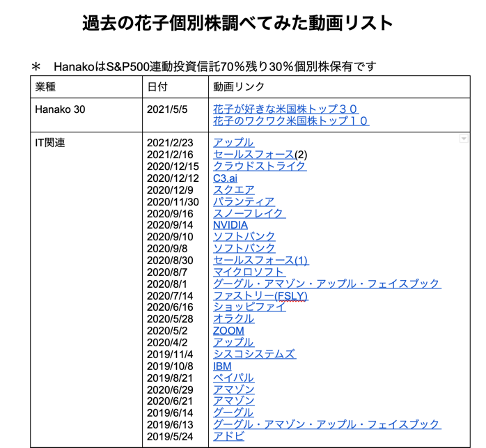Screen dimensions: 486x448
Task: Open the オラクル video link
Action: (x=234, y=318)
